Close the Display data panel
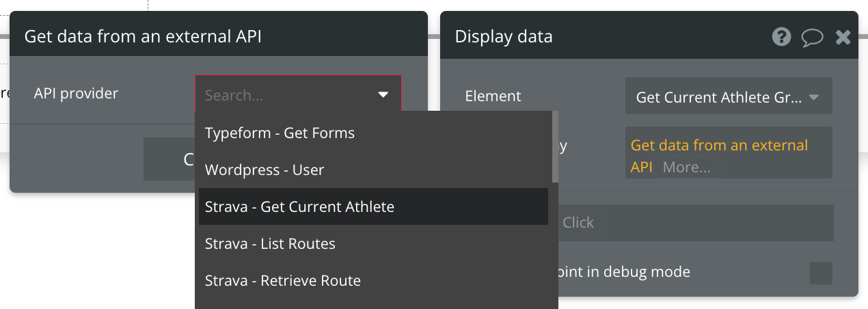Viewport: 868px width, 309px height. coord(843,37)
